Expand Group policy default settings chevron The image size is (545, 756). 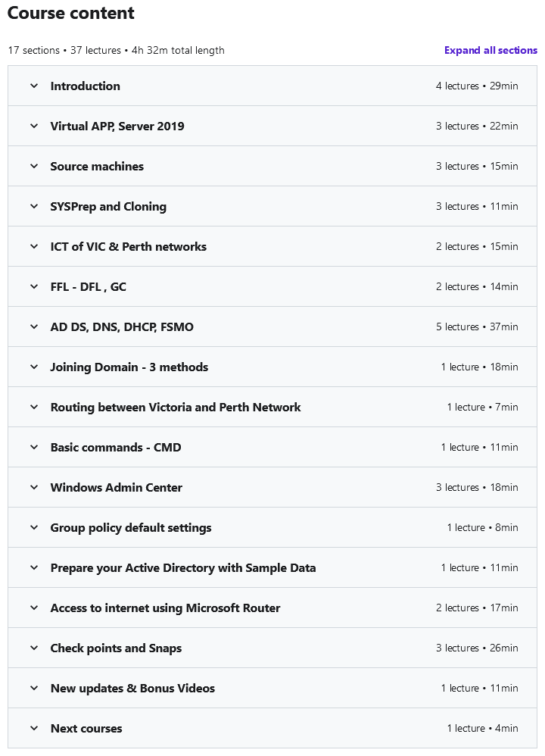point(34,527)
